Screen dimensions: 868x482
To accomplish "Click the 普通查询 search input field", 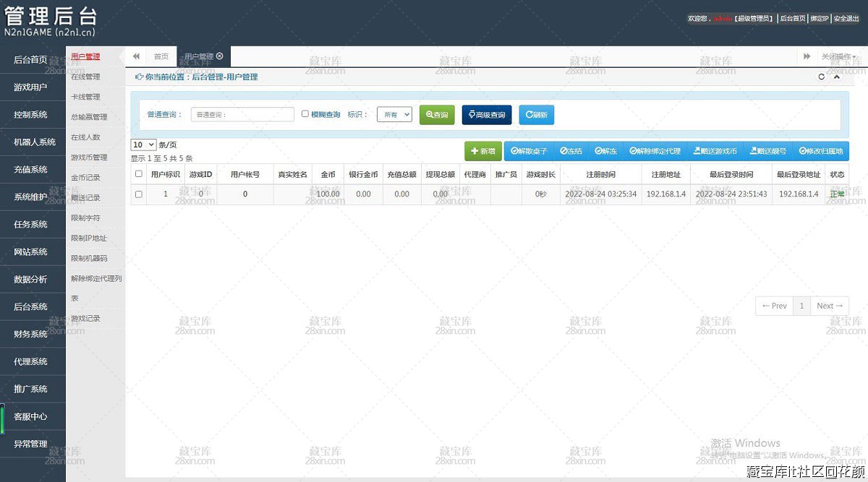I will (242, 115).
